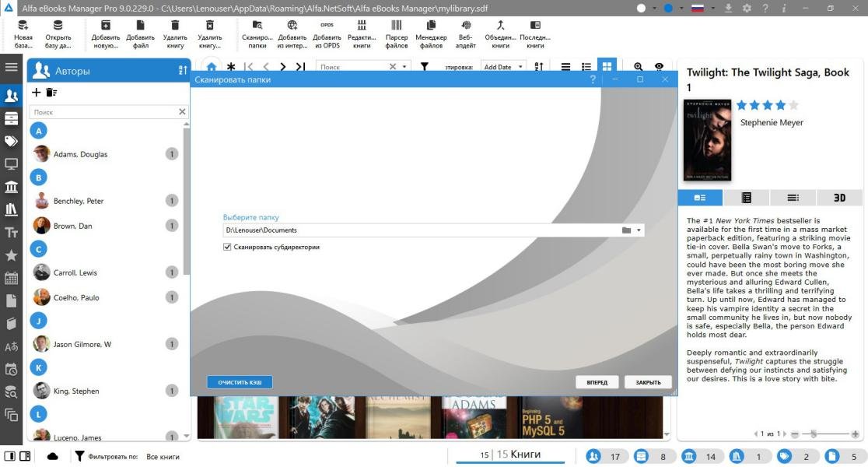This screenshot has width=868, height=467.
Task: Select the second details tab with page icon
Action: click(746, 198)
